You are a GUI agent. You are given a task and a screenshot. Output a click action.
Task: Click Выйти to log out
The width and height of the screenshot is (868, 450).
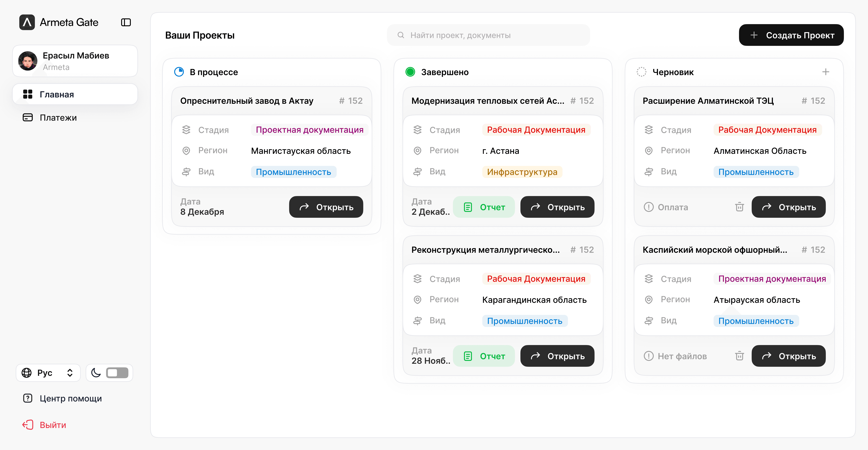pyautogui.click(x=53, y=425)
